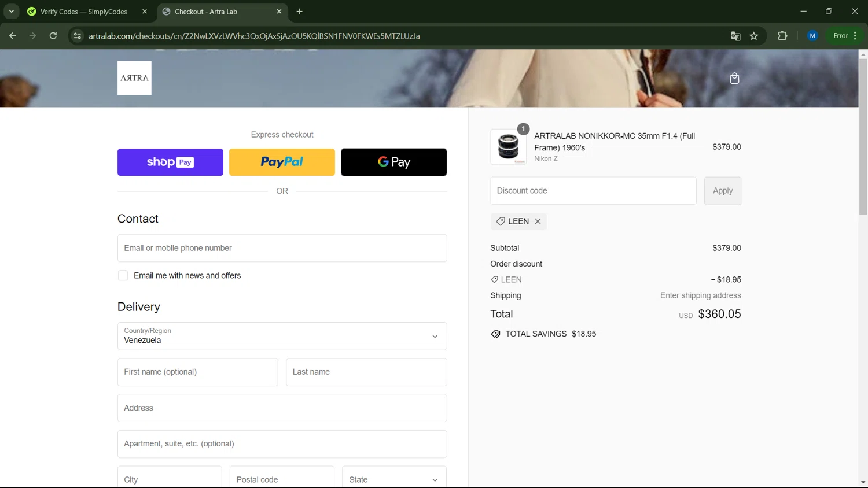Screen dimensions: 868x488
Task: Bookmark this page with the star icon
Action: (x=754, y=36)
